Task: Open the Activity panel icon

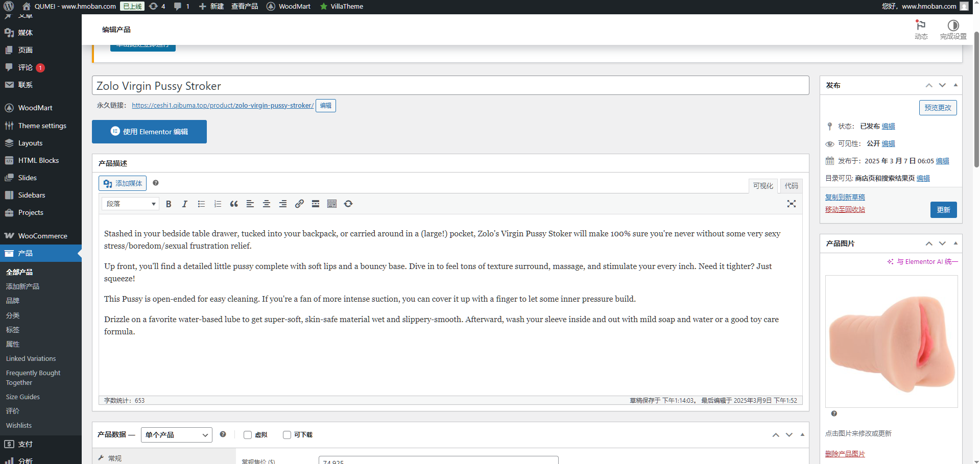Action: coord(921,30)
